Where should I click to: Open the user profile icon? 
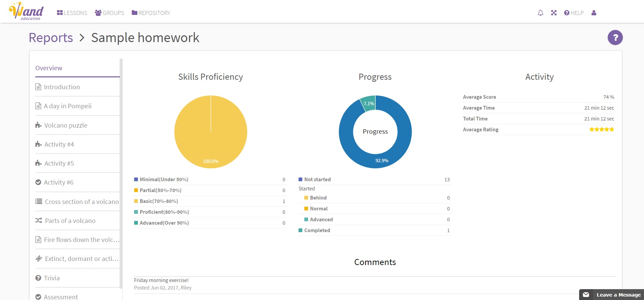[594, 13]
